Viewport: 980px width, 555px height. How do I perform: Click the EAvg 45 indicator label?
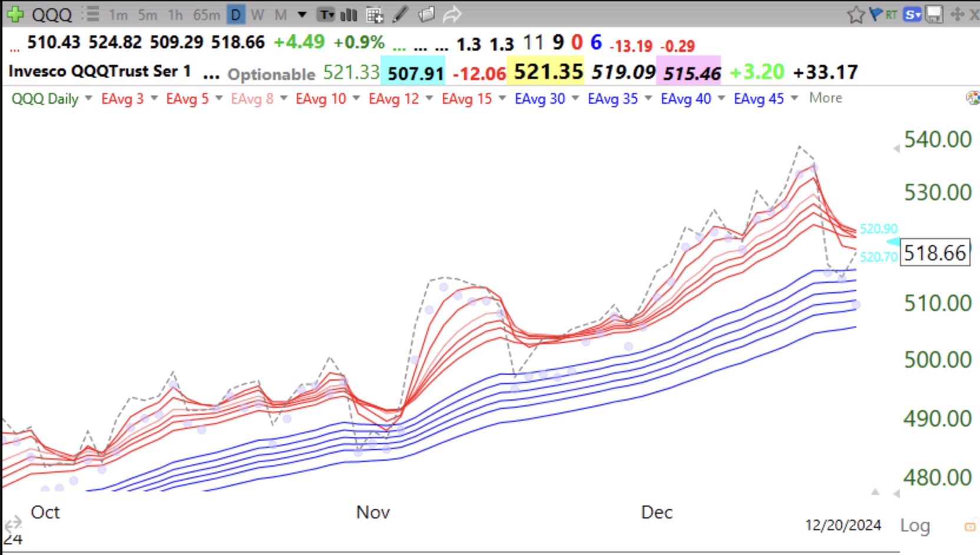tap(759, 98)
